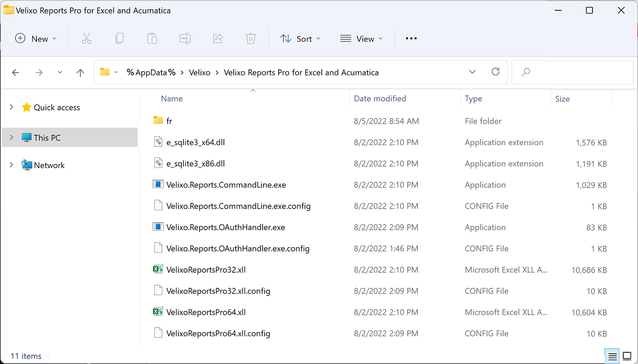
Task: Click the 11 items status text
Action: 26,356
